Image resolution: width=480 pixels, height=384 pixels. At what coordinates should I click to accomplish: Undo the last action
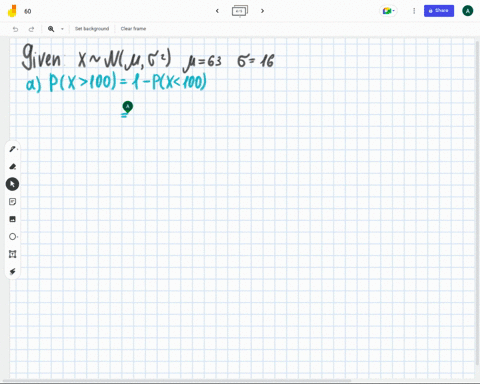(15, 29)
